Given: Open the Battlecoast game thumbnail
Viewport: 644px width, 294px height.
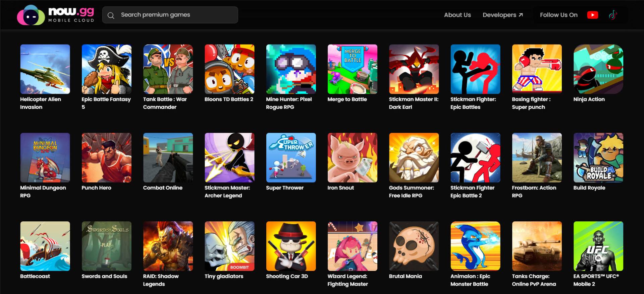Looking at the screenshot, I should [45, 246].
